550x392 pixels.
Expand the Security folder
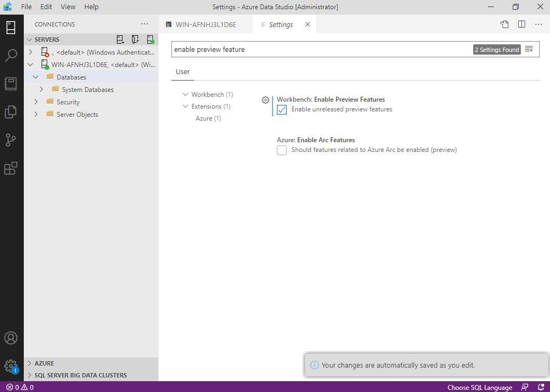(36, 102)
